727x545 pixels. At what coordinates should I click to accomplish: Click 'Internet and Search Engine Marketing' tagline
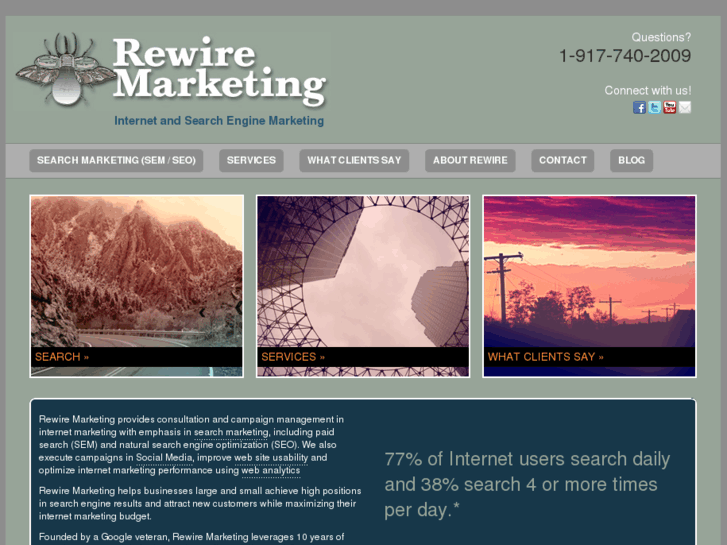219,121
